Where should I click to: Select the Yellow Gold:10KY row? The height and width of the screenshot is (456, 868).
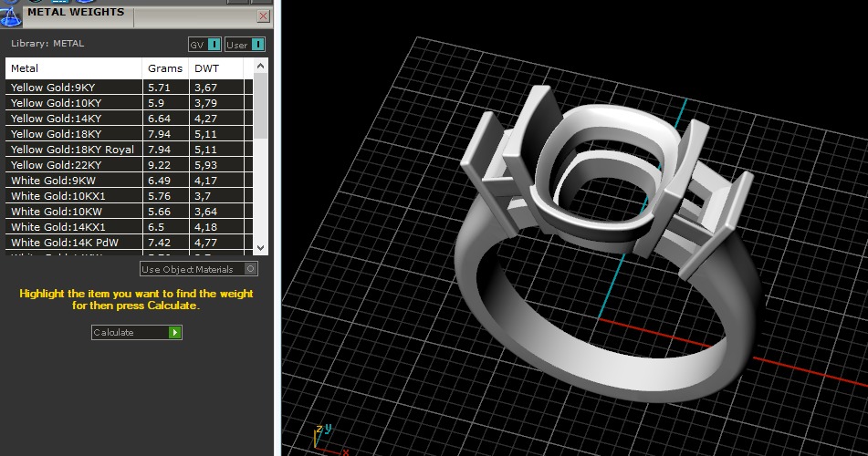(x=129, y=102)
